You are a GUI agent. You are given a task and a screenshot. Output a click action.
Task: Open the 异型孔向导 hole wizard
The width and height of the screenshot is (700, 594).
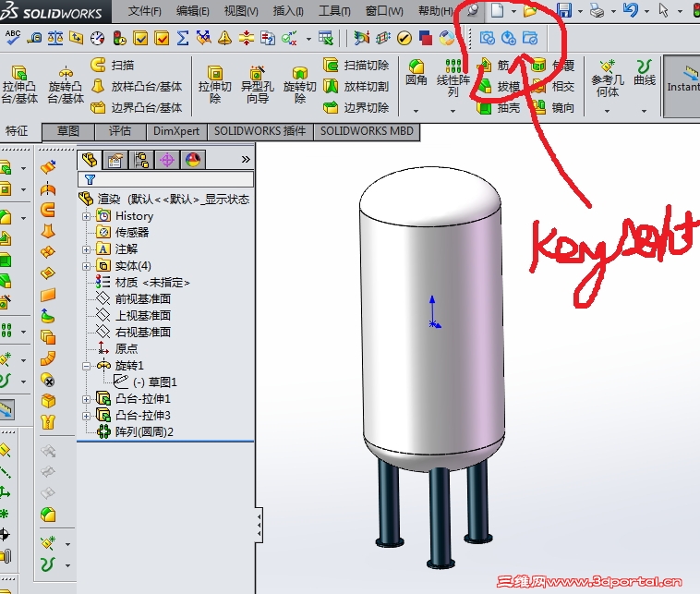coord(257,84)
